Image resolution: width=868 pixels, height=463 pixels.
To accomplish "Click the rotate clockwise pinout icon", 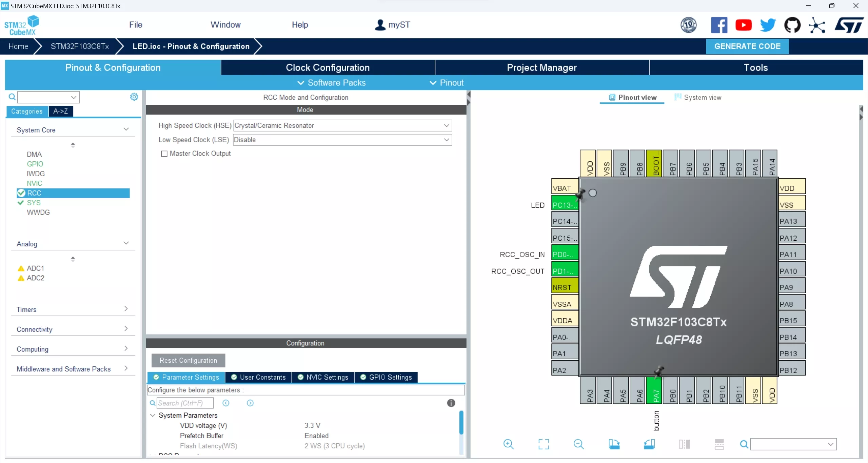I will click(x=614, y=444).
